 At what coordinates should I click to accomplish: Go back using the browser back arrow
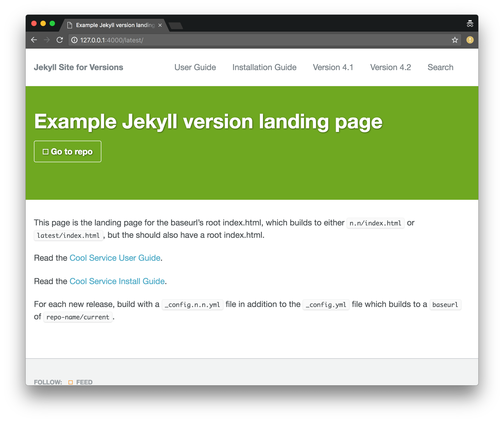tap(34, 40)
